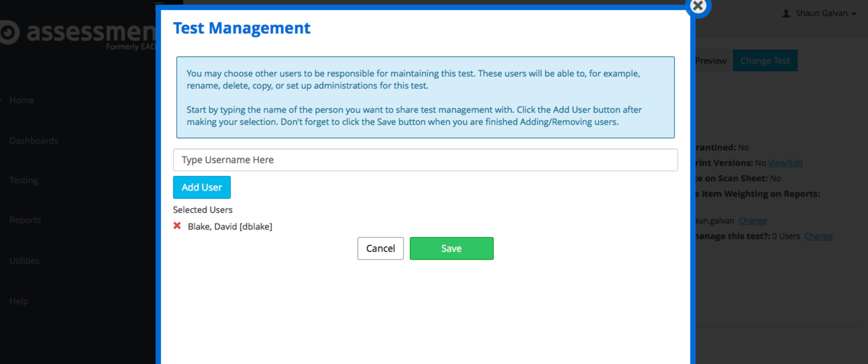The image size is (868, 364).
Task: Click the user profile icon beside Shaun Galvan
Action: pos(786,14)
